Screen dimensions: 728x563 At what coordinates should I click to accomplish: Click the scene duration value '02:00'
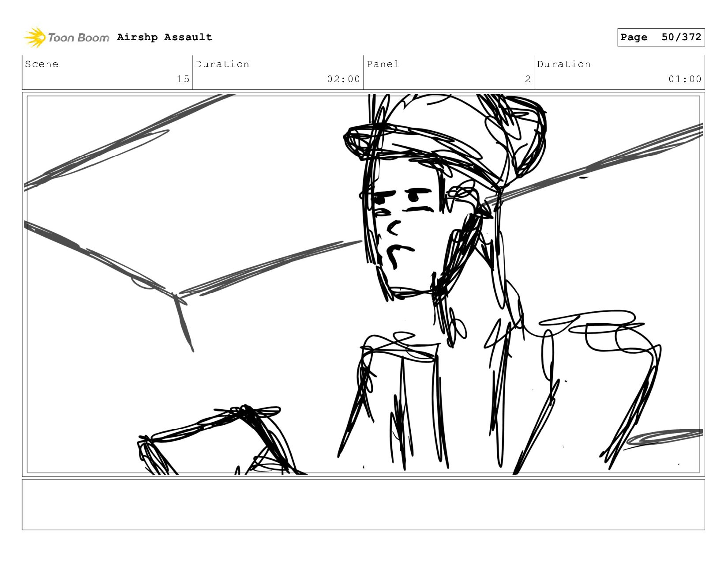tap(343, 79)
